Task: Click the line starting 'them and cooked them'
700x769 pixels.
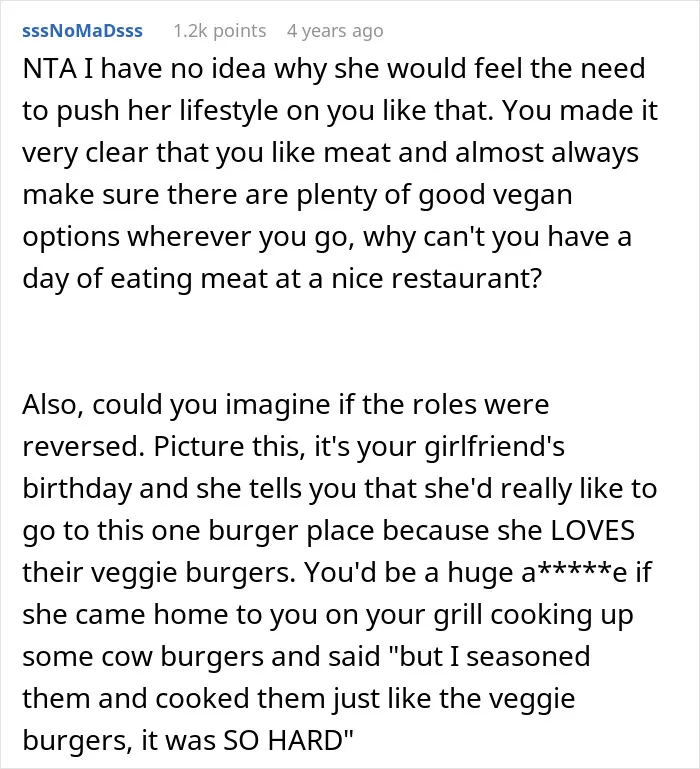Action: pos(299,699)
